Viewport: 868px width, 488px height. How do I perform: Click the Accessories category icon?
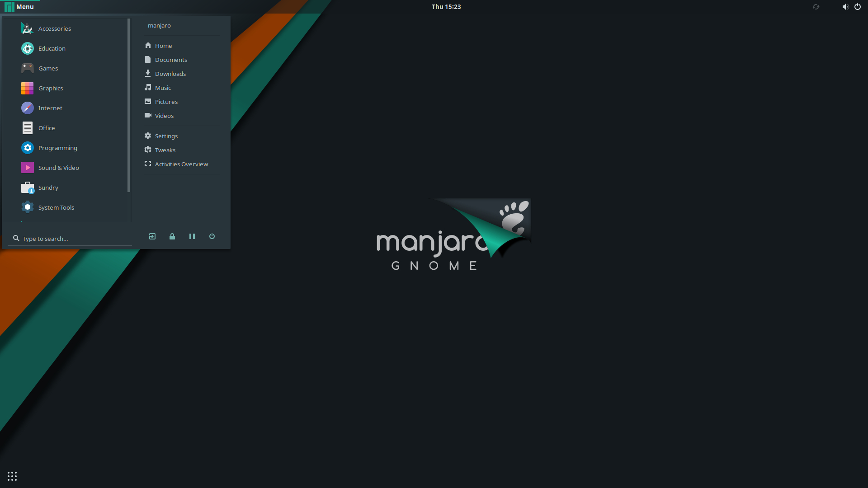[x=27, y=28]
